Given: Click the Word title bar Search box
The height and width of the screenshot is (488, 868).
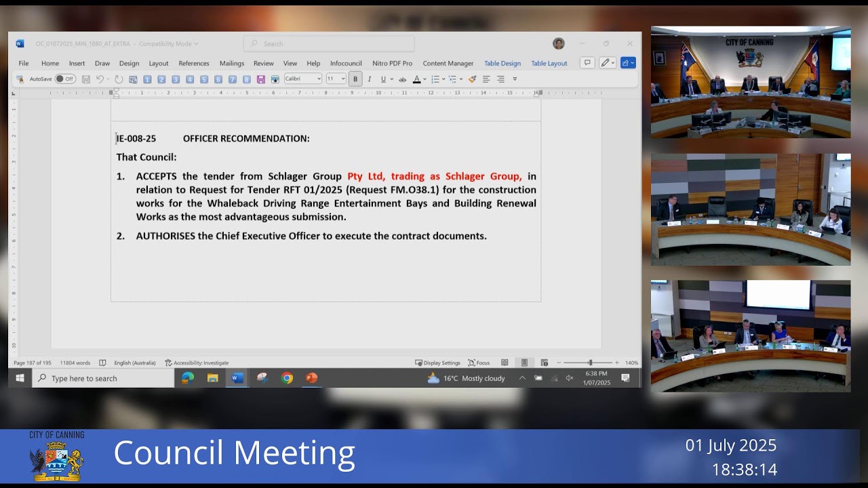Looking at the screenshot, I should (329, 43).
